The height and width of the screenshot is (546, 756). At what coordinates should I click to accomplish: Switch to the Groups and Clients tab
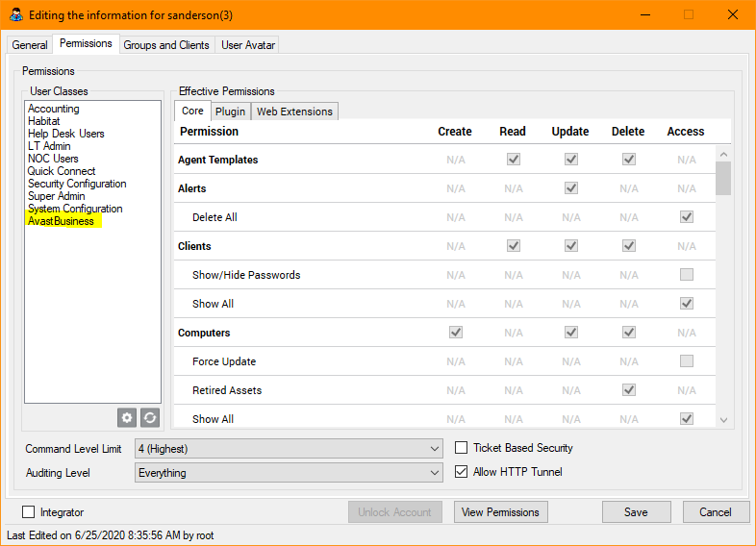166,45
